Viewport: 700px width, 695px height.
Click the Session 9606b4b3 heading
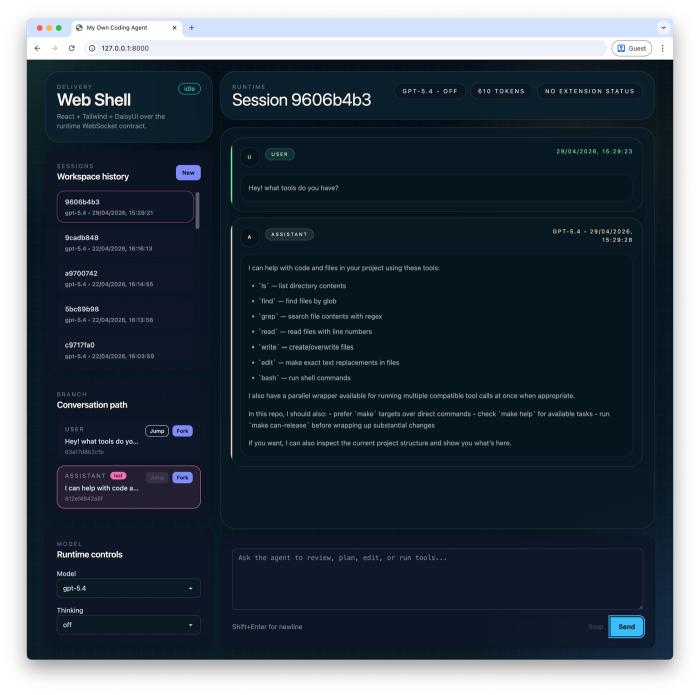pos(301,100)
